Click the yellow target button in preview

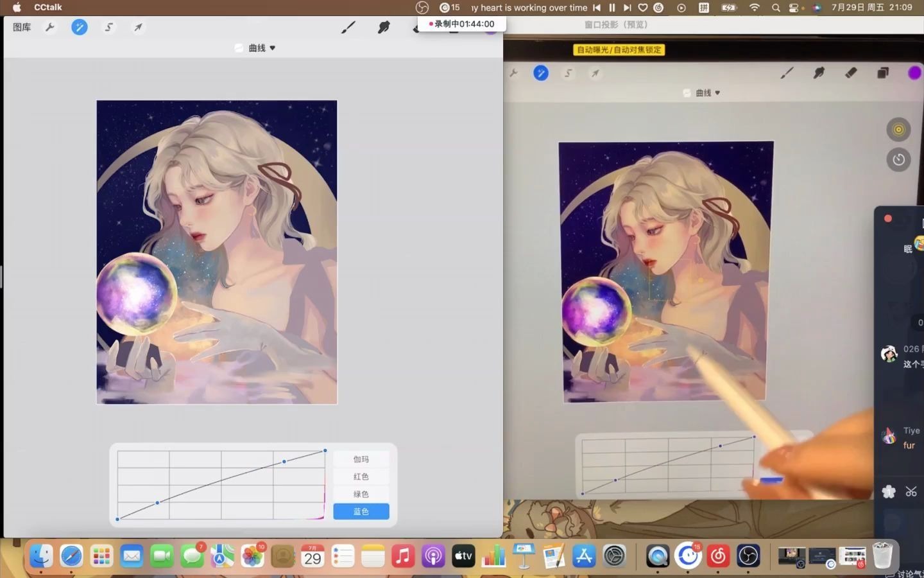[x=898, y=130]
